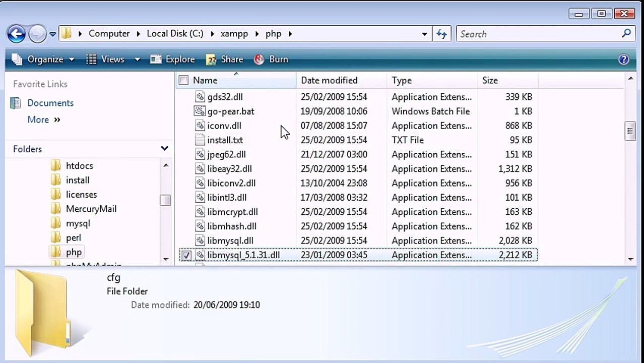Select xampp in the breadcrumb path
Image resolution: width=644 pixels, height=363 pixels.
coord(234,34)
